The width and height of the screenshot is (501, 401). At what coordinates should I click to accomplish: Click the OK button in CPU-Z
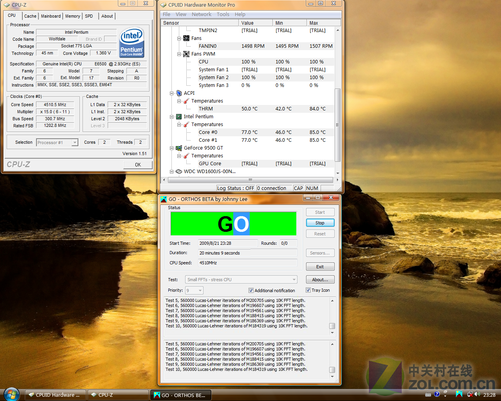pos(138,165)
